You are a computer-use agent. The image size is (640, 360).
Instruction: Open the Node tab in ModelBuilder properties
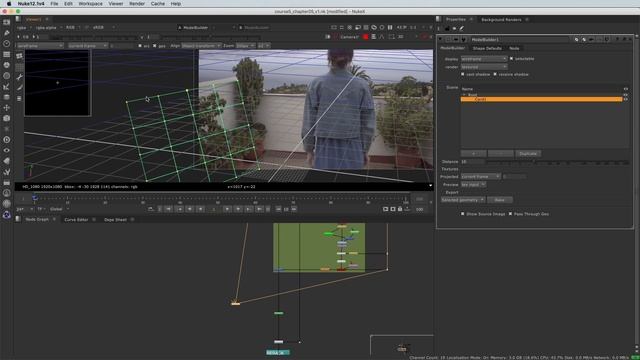tap(514, 48)
